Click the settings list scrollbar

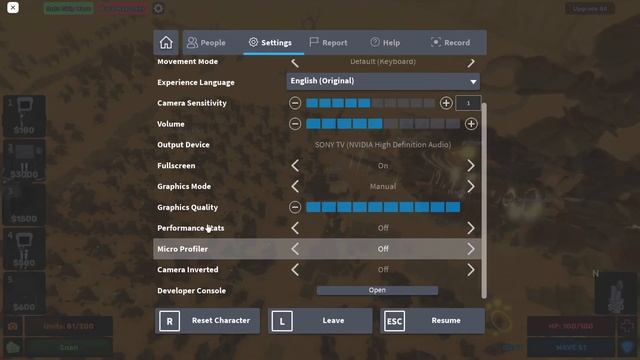click(484, 200)
